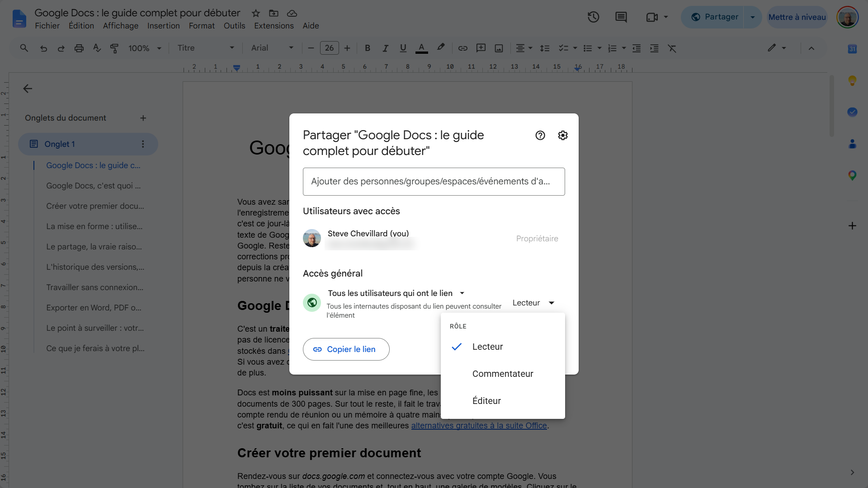Viewport: 868px width, 488px height.
Task: Select the Commentateur role
Action: [503, 374]
